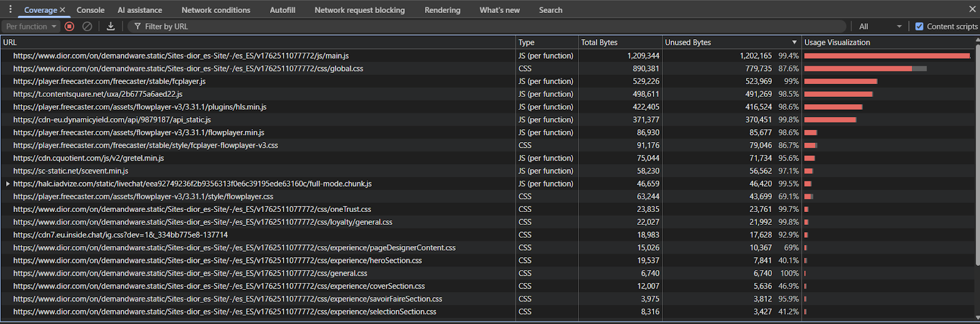Click the Unused Bytes sort arrow

click(794, 42)
